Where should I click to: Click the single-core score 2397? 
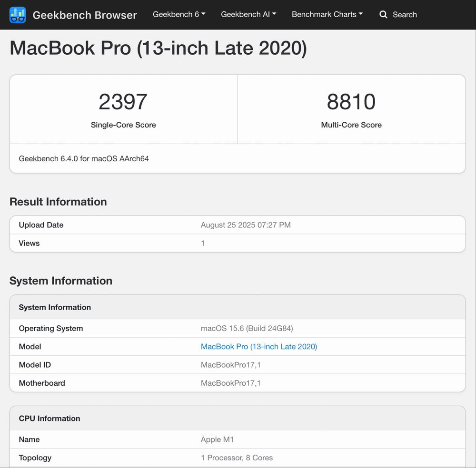[123, 102]
